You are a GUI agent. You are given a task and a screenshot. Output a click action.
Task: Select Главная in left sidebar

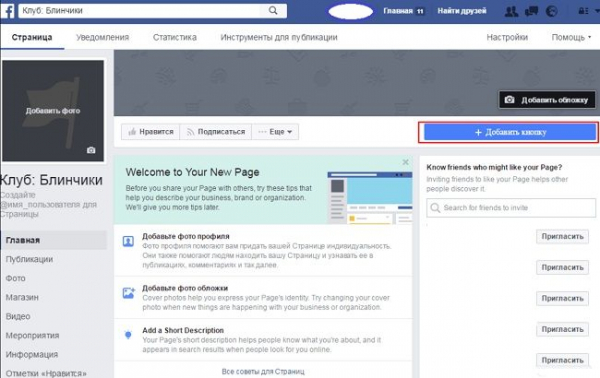[x=54, y=240]
